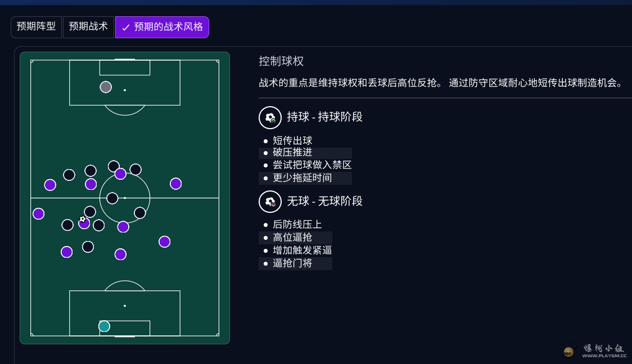Select the grey goalkeeper dot at top goal

tap(106, 87)
